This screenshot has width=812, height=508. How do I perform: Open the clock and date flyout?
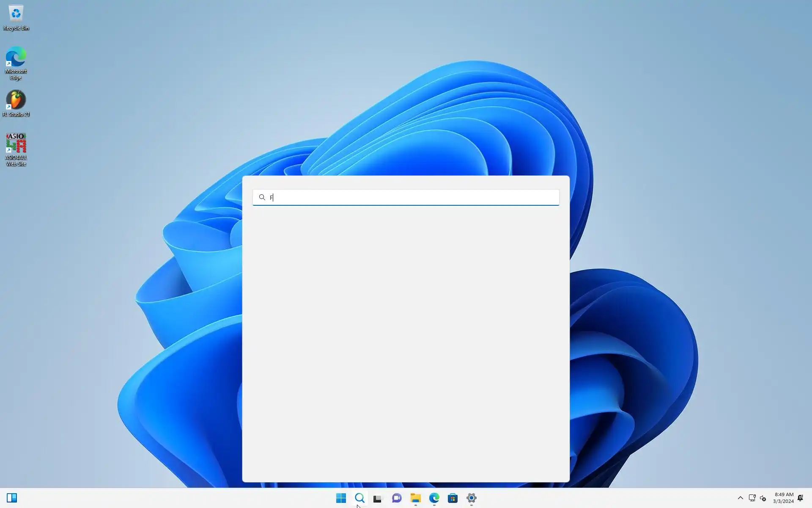(783, 498)
